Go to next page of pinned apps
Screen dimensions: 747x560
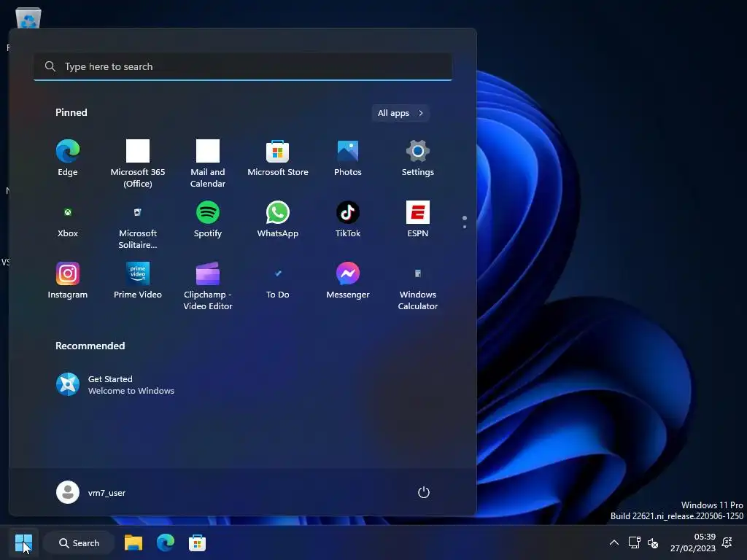pos(465,227)
